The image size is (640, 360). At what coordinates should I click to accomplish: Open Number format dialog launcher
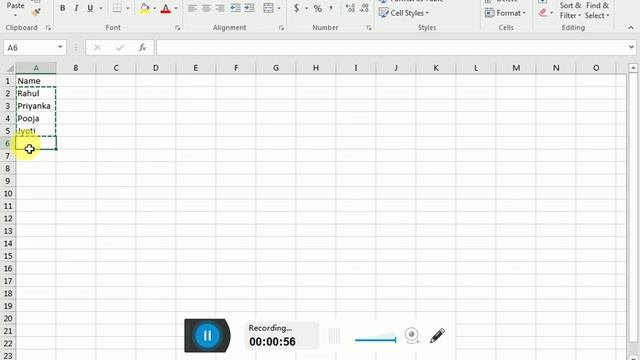[369, 28]
